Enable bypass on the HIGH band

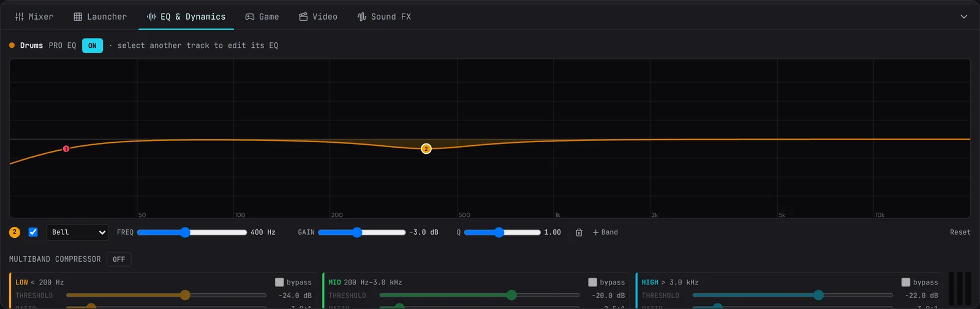coord(905,282)
